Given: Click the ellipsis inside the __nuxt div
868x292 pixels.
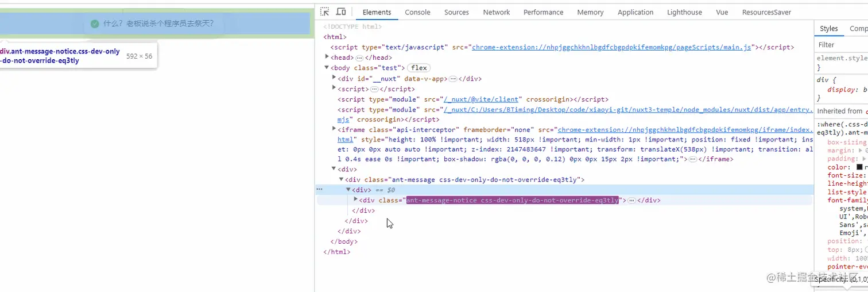Looking at the screenshot, I should tap(452, 79).
